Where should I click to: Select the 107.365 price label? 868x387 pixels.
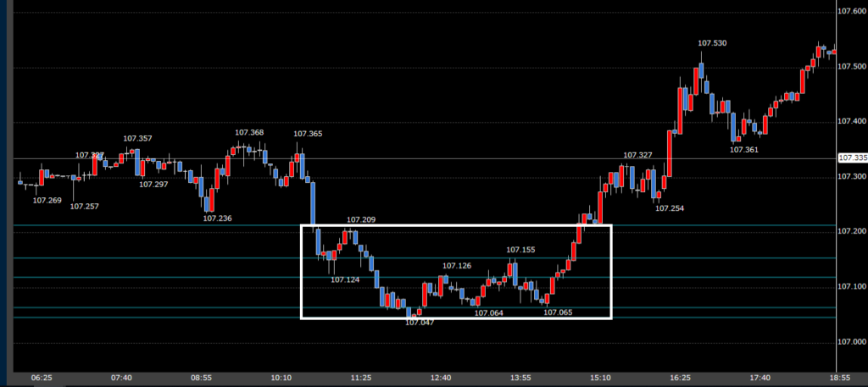coord(307,134)
